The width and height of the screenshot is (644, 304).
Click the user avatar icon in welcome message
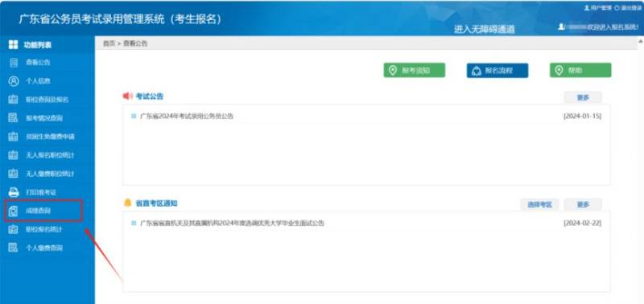click(x=561, y=27)
